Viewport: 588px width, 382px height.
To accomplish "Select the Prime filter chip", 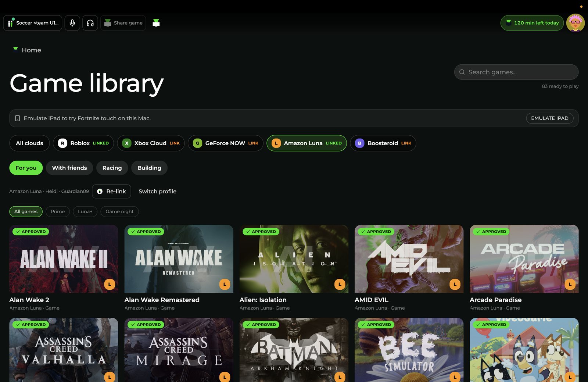I will [58, 211].
